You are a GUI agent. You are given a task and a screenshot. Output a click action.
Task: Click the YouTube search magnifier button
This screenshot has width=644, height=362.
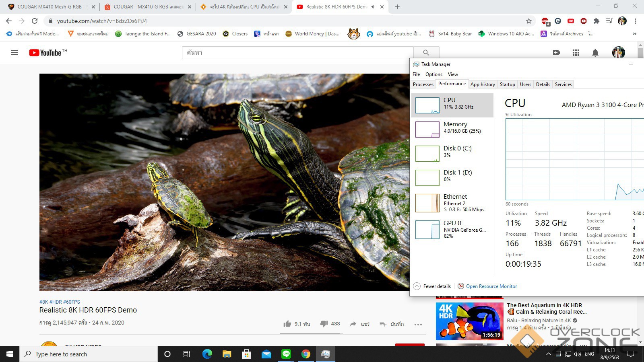point(426,53)
